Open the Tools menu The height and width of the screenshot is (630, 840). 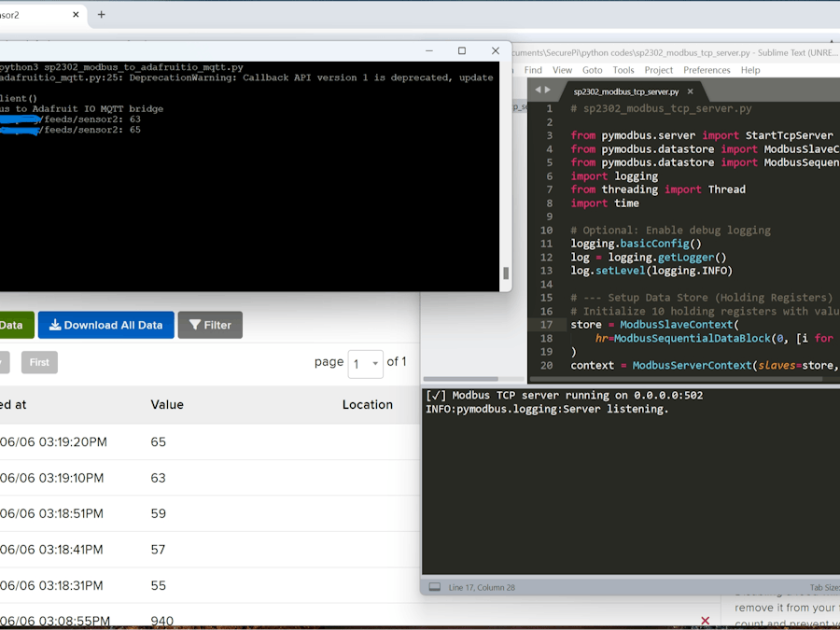tap(623, 70)
